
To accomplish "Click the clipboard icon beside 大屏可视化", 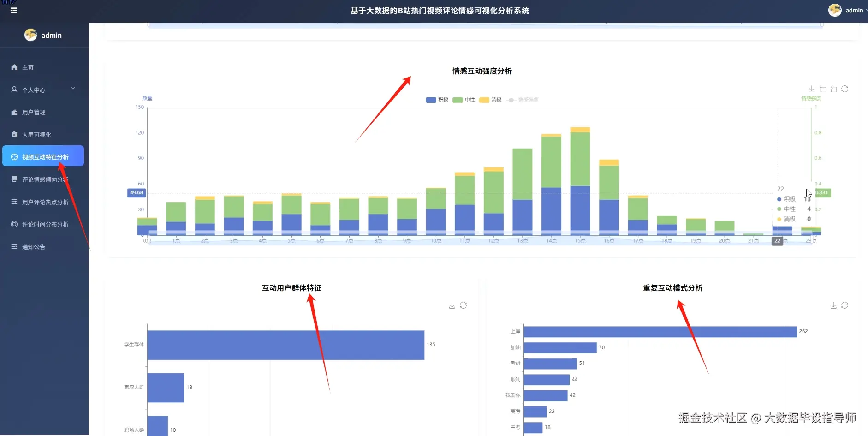I will (x=14, y=134).
